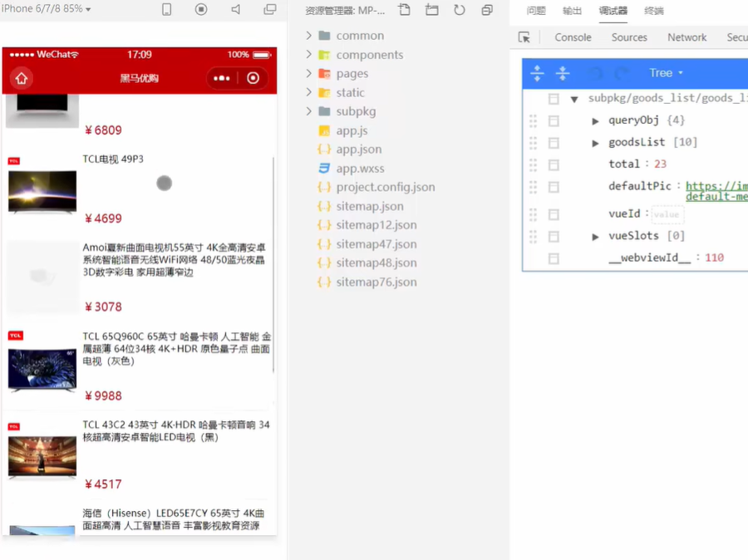Edit the __webviewId__ value 110
748x560 pixels.
coord(714,258)
